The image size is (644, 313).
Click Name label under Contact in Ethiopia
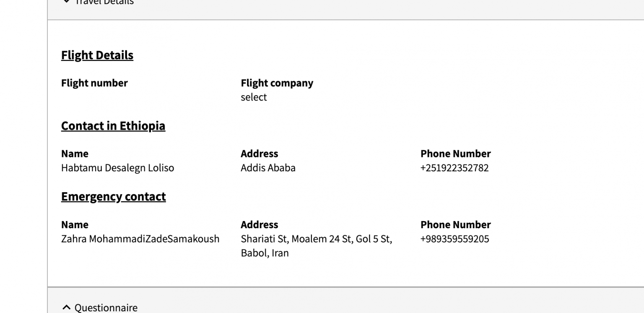75,154
